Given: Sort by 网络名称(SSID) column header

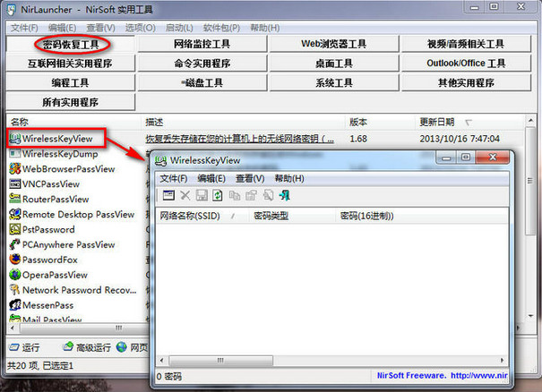Looking at the screenshot, I should (192, 216).
